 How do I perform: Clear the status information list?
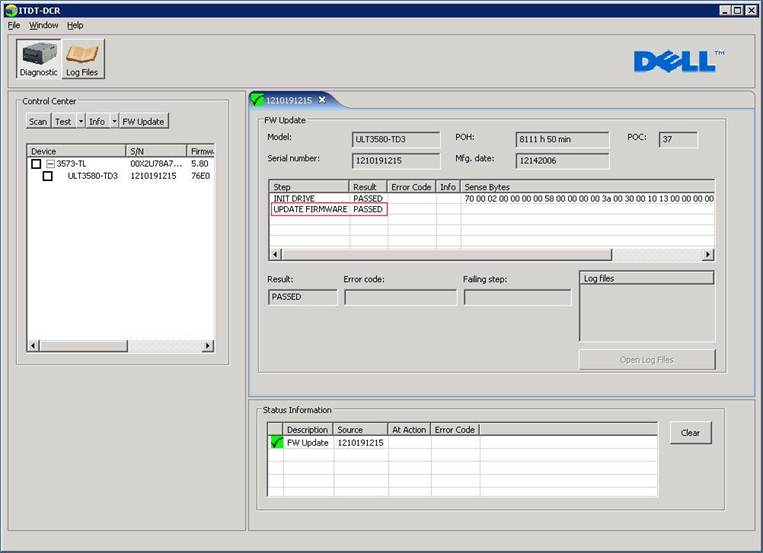tap(690, 433)
